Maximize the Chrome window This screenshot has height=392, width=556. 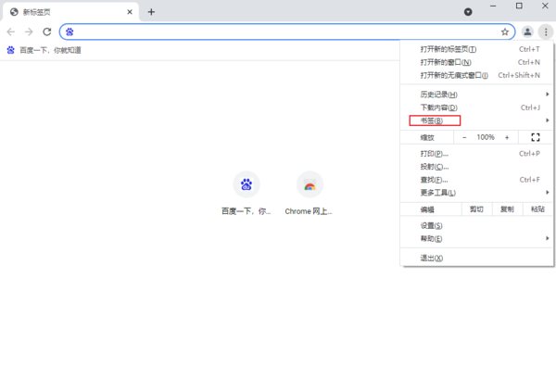tap(519, 6)
